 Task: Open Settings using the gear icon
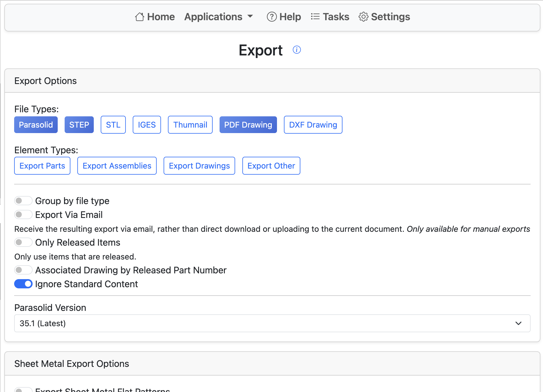tap(364, 17)
